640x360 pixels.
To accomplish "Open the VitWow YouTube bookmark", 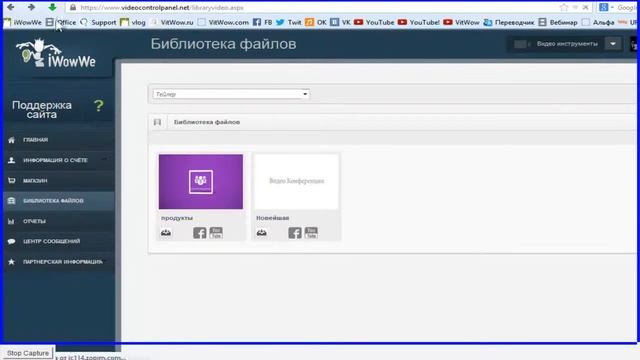I will (461, 22).
